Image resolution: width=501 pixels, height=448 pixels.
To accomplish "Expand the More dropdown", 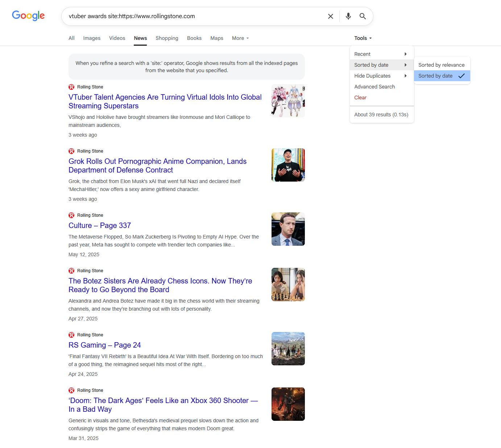I will [x=240, y=38].
